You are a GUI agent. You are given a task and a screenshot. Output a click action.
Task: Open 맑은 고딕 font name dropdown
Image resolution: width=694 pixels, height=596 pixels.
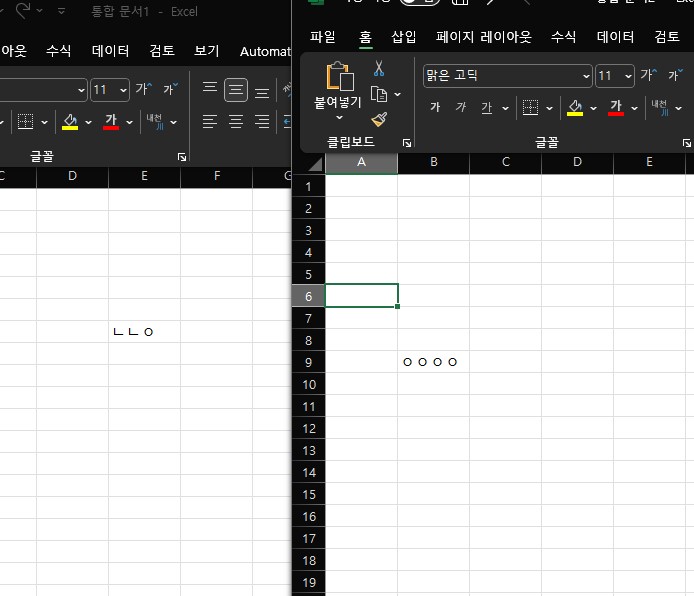coord(586,76)
